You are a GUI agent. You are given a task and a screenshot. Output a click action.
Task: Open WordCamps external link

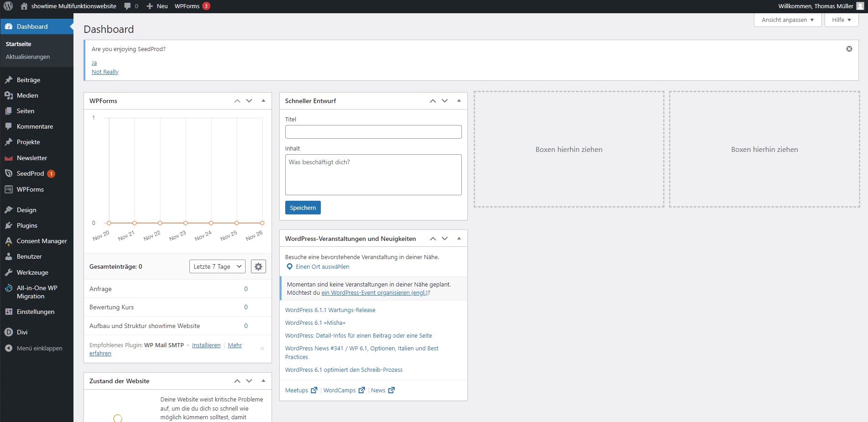(344, 391)
